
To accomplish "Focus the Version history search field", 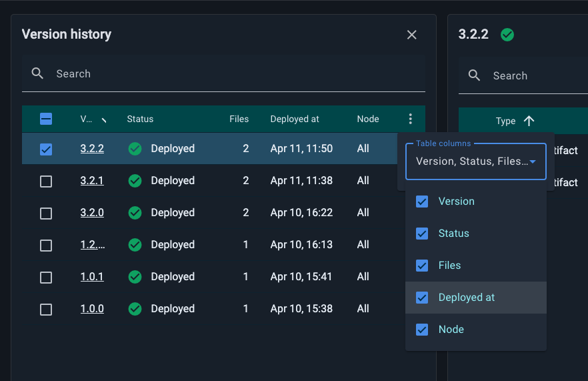I will tap(223, 74).
